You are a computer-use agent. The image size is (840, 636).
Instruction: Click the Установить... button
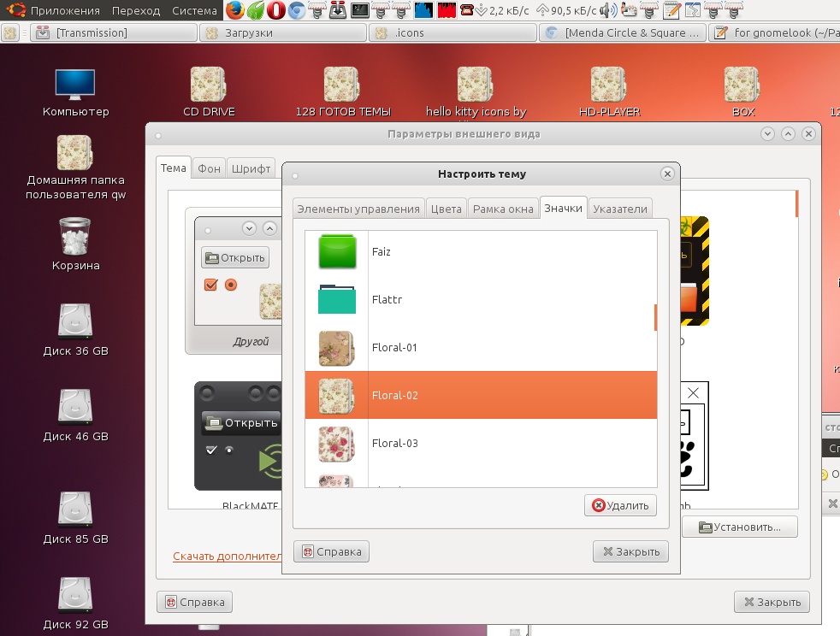click(740, 527)
